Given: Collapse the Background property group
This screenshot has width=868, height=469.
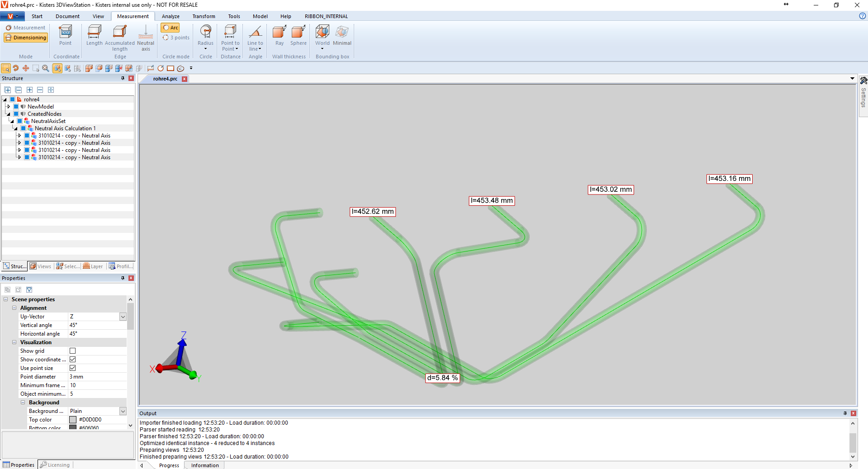Looking at the screenshot, I should [23, 403].
